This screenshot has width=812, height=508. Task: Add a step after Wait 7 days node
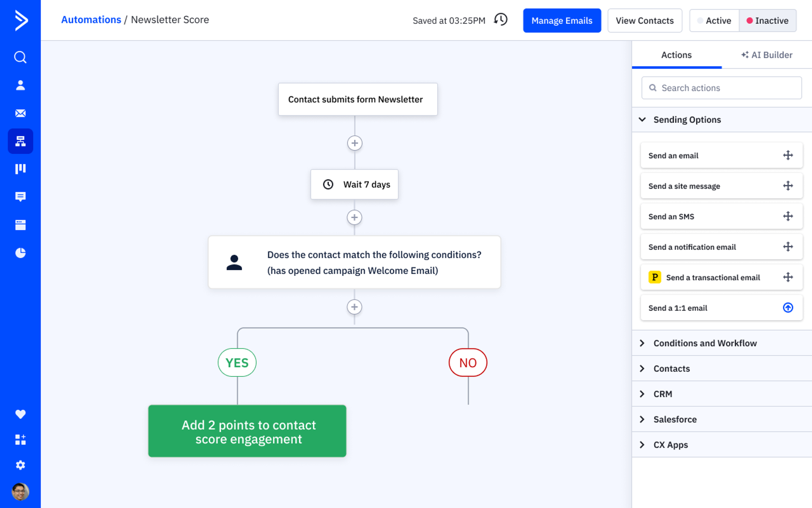tap(354, 217)
